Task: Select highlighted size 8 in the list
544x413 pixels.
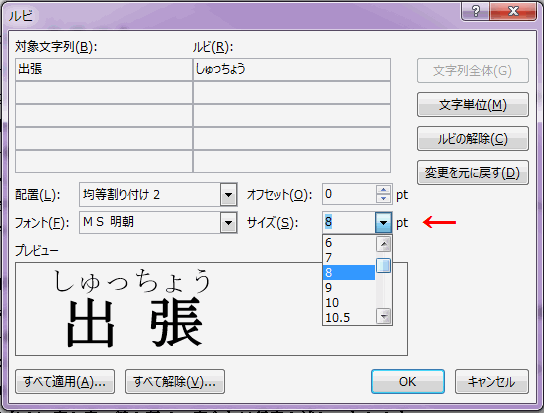Action: pos(349,272)
